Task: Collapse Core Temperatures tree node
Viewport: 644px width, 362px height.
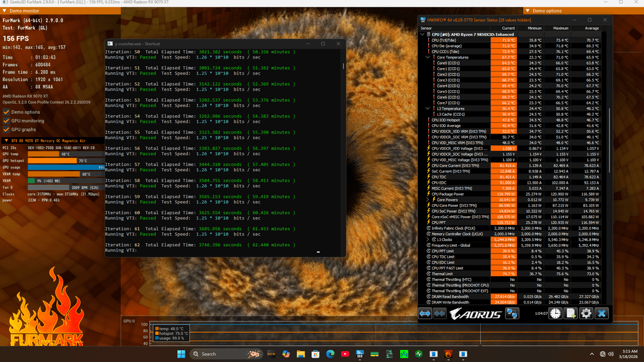Action: coord(434,57)
